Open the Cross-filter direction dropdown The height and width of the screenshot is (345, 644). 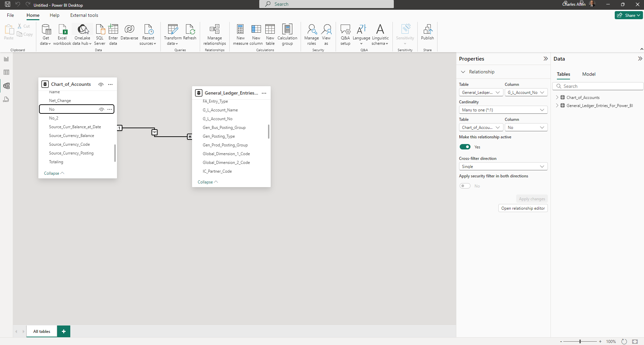(503, 167)
